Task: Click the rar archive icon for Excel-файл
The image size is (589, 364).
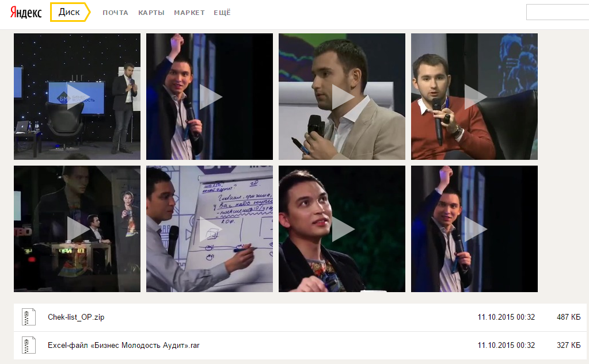Action: (29, 345)
